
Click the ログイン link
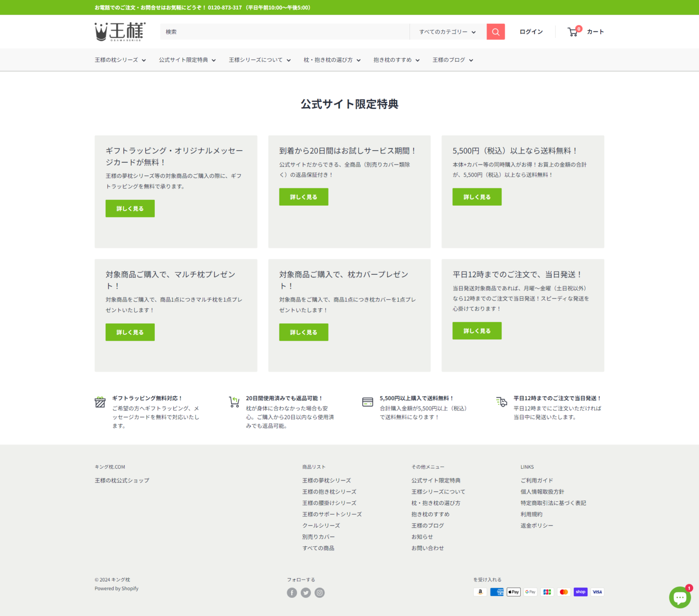click(x=531, y=32)
